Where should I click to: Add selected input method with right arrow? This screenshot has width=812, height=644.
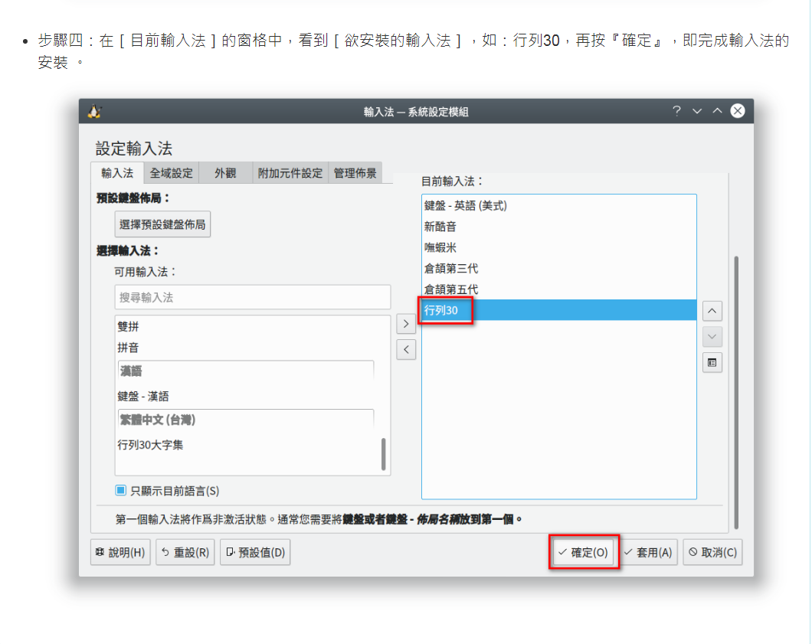pyautogui.click(x=406, y=324)
